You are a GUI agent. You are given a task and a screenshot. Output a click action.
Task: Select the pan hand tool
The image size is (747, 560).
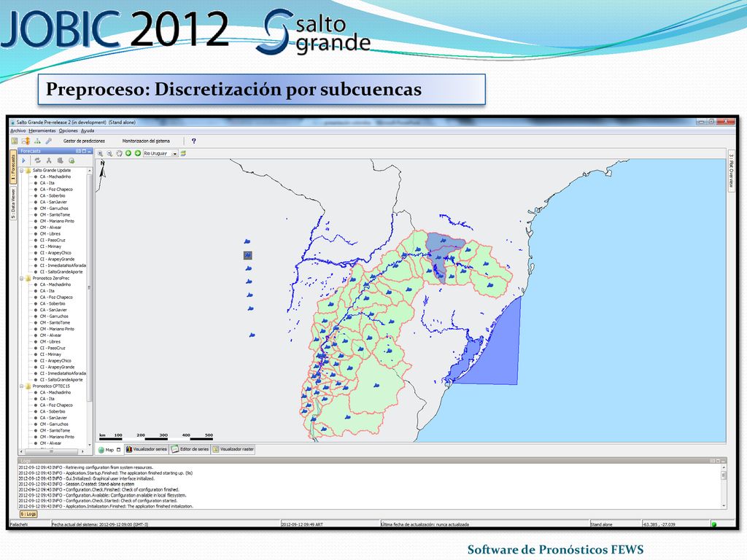pyautogui.click(x=119, y=153)
